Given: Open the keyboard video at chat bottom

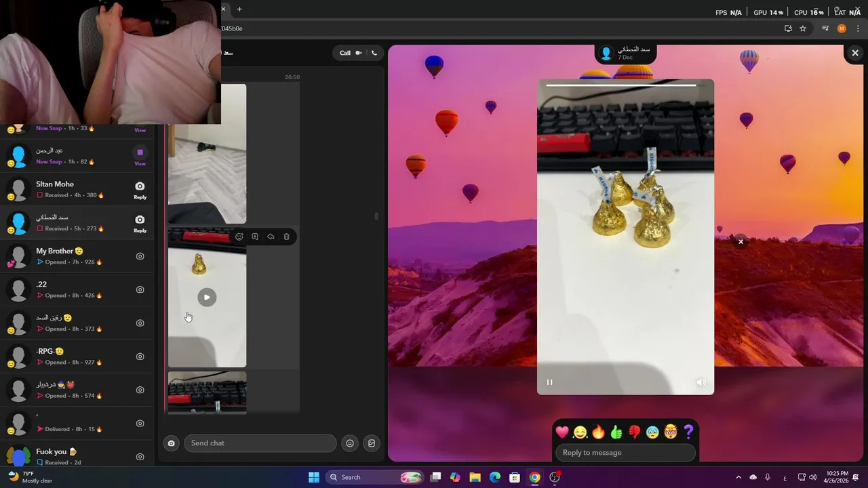Looking at the screenshot, I should 207,392.
